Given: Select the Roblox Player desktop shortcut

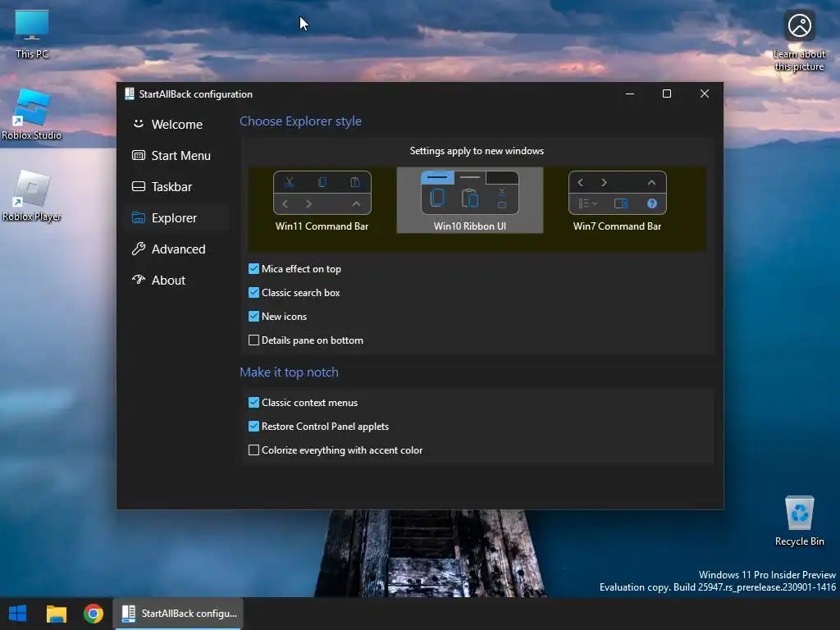Looking at the screenshot, I should coord(32,196).
